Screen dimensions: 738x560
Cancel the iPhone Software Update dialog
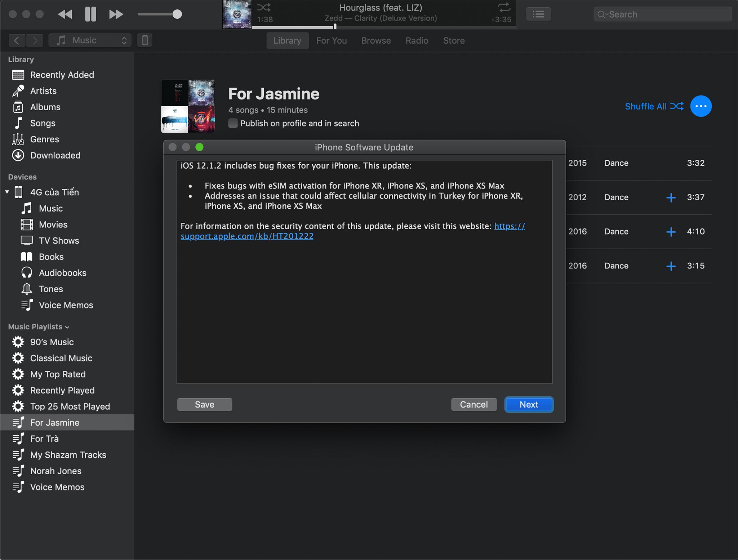[x=474, y=404]
